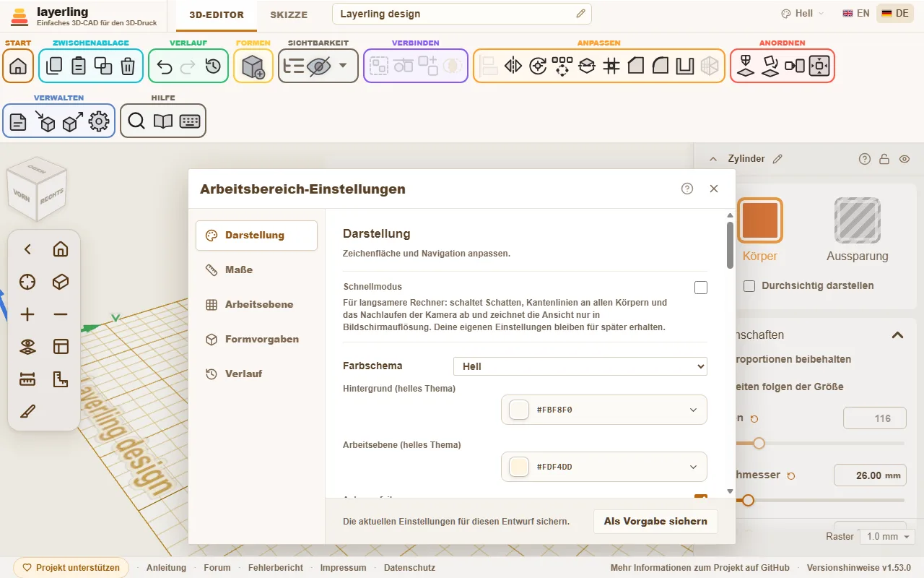Viewport: 924px width, 578px height.
Task: Toggle the Zylinder lock icon
Action: 884,159
